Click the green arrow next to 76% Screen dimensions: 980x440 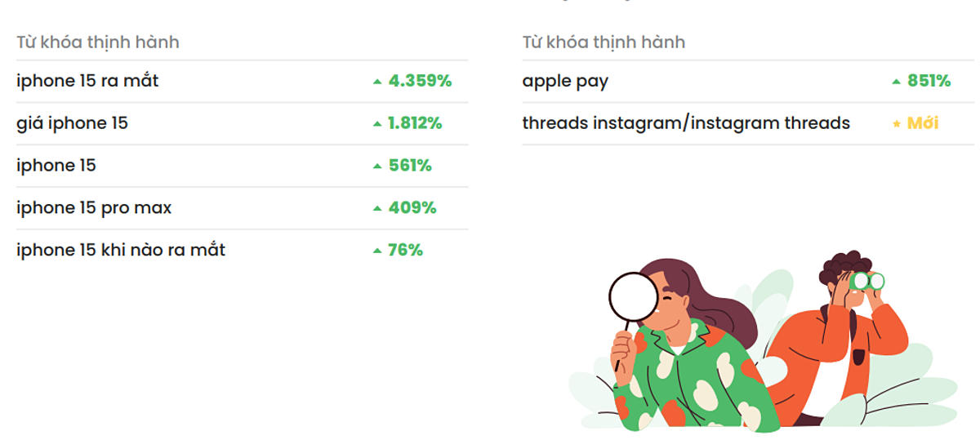coord(377,251)
